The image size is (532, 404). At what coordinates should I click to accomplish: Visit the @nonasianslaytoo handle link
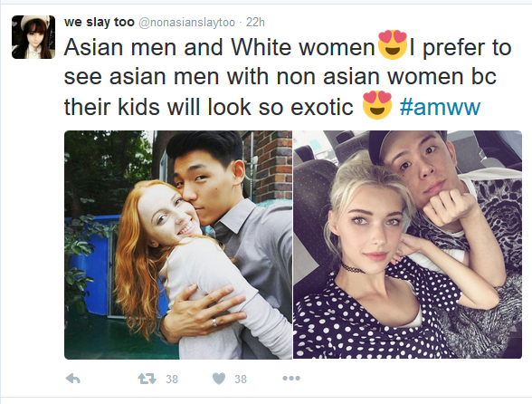point(186,23)
